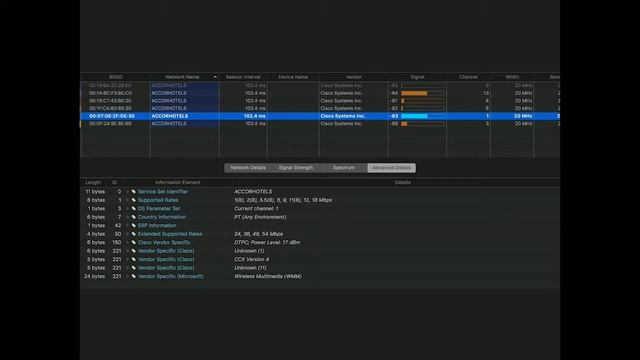Viewport: 640px width, 360px height.
Task: Expand the Supported Rates element
Action: point(127,200)
